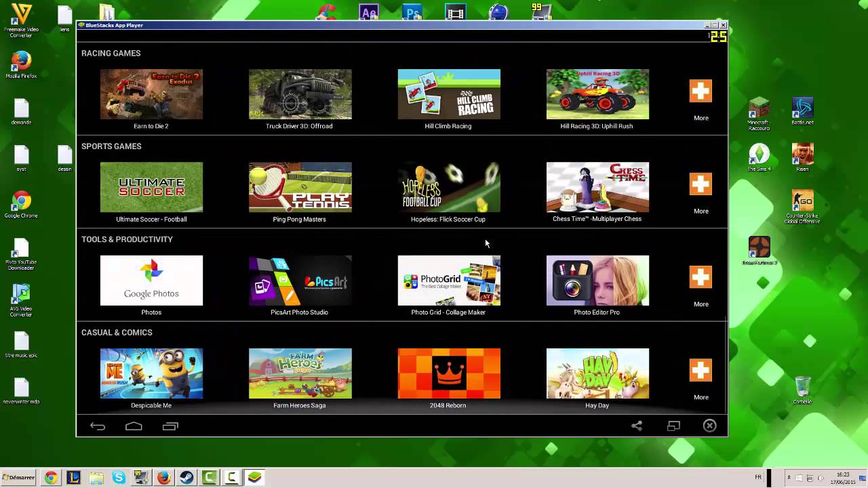The height and width of the screenshot is (488, 868).
Task: Select Freemake Video Converter desktop icon
Action: (x=21, y=21)
